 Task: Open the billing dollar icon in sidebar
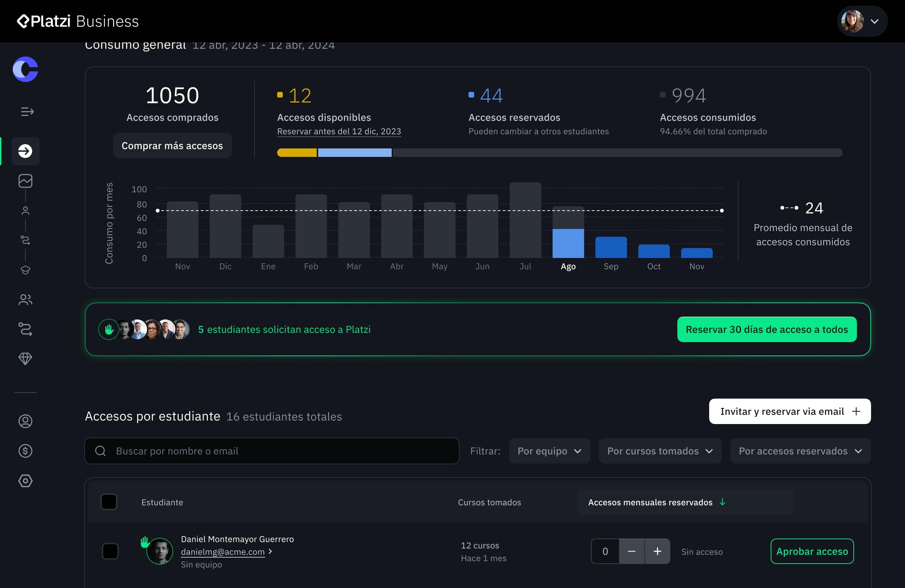pyautogui.click(x=25, y=451)
